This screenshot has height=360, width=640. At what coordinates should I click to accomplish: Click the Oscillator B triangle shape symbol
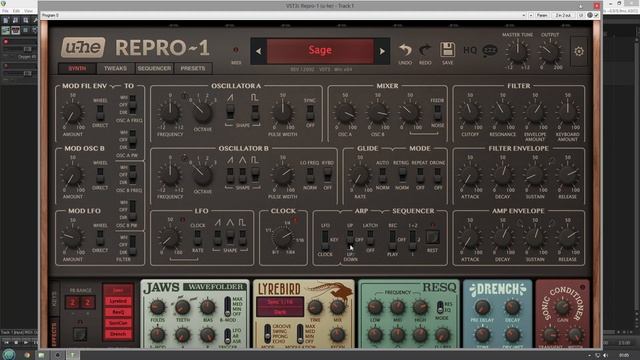(242, 160)
